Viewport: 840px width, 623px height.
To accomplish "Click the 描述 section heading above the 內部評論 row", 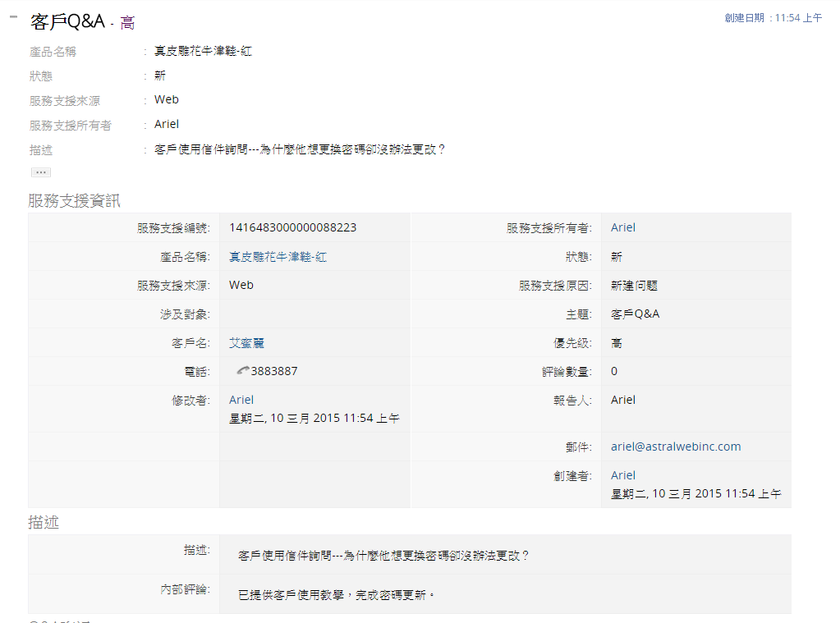I will click(44, 522).
